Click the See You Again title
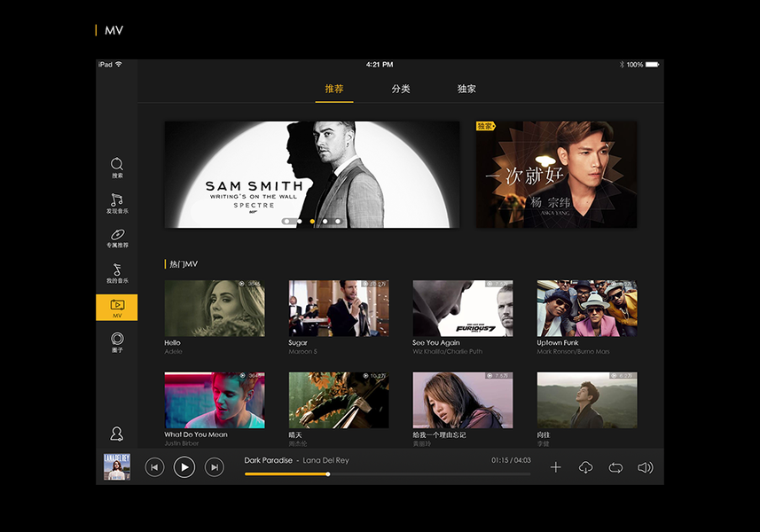Viewport: 760px width, 532px height. 436,342
